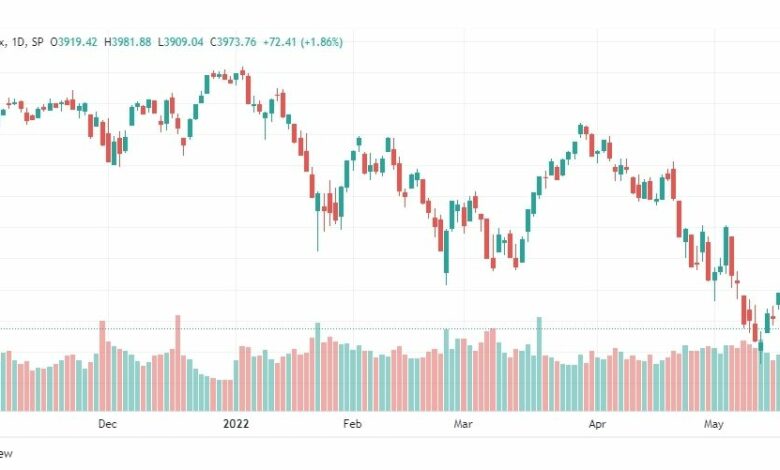Screen dimensions: 780x470
Task: Click the +72.41 (+1.86%) change text
Action: 303,42
